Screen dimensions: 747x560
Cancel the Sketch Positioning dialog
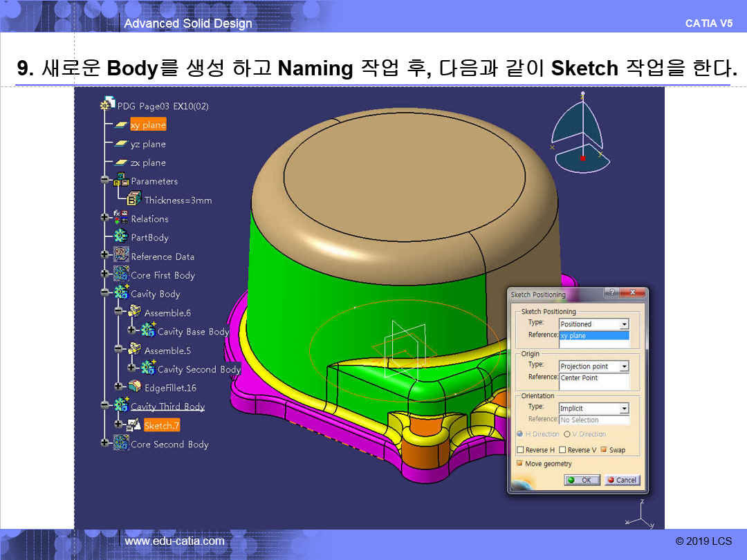(622, 480)
